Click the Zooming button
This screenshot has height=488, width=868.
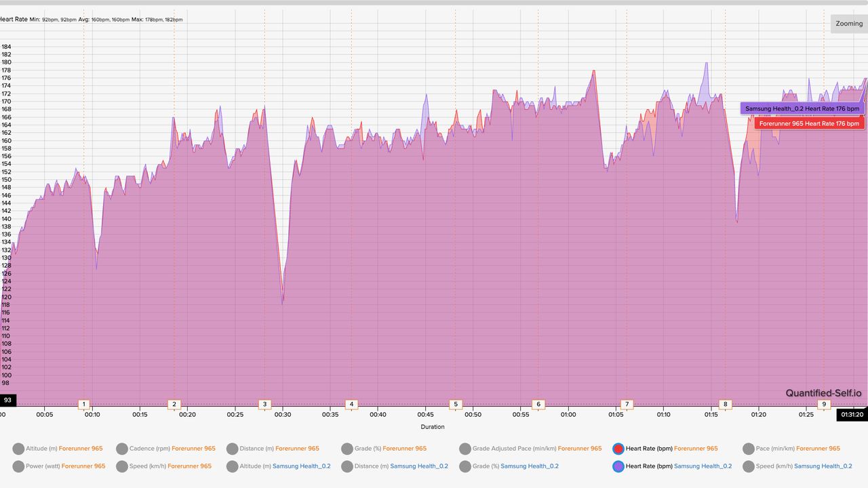(849, 24)
